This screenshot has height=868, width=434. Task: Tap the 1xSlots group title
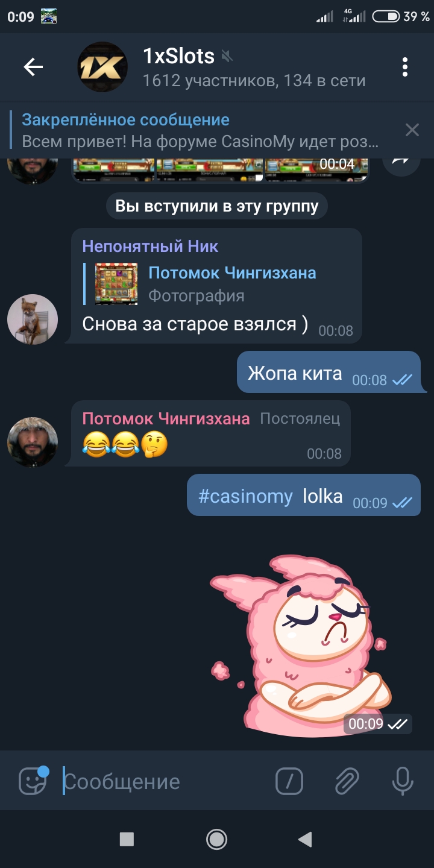pos(178,56)
